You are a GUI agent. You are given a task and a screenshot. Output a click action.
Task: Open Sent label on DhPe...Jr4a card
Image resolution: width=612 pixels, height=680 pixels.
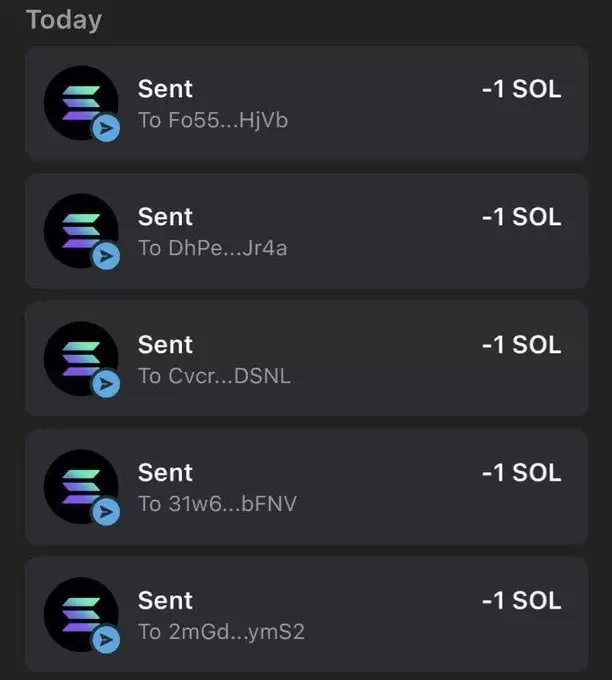point(165,217)
